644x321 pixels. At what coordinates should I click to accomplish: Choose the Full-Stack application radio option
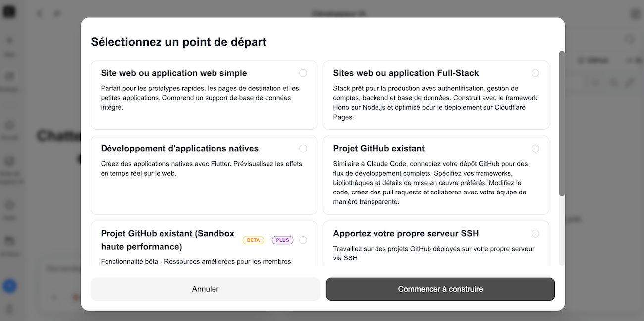point(535,73)
